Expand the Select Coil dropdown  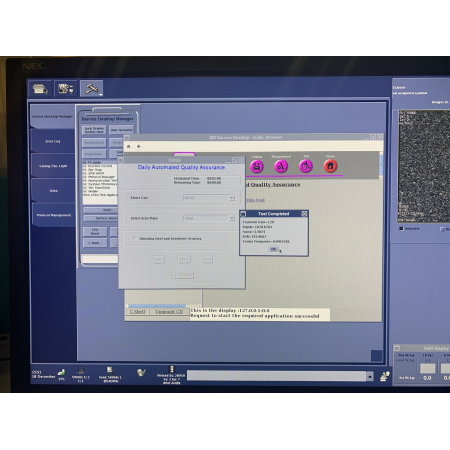coord(231,198)
